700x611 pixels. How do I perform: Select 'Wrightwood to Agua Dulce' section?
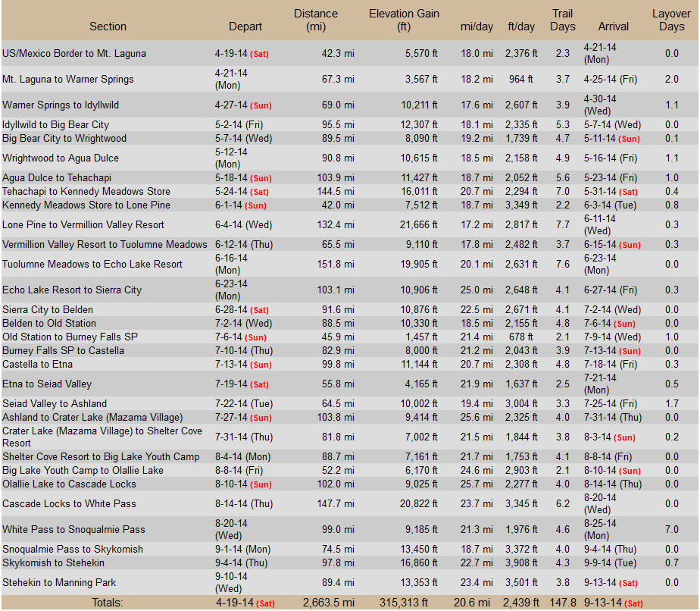pos(61,158)
